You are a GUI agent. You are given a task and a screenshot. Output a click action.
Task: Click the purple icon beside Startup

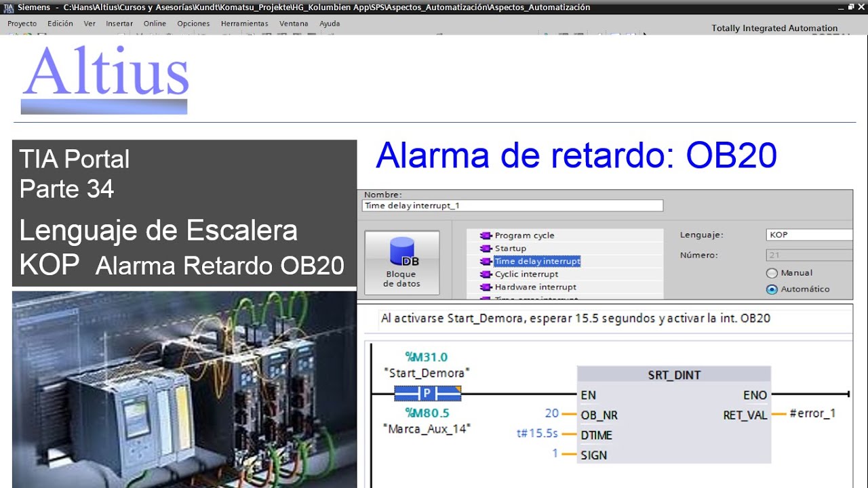click(x=486, y=249)
